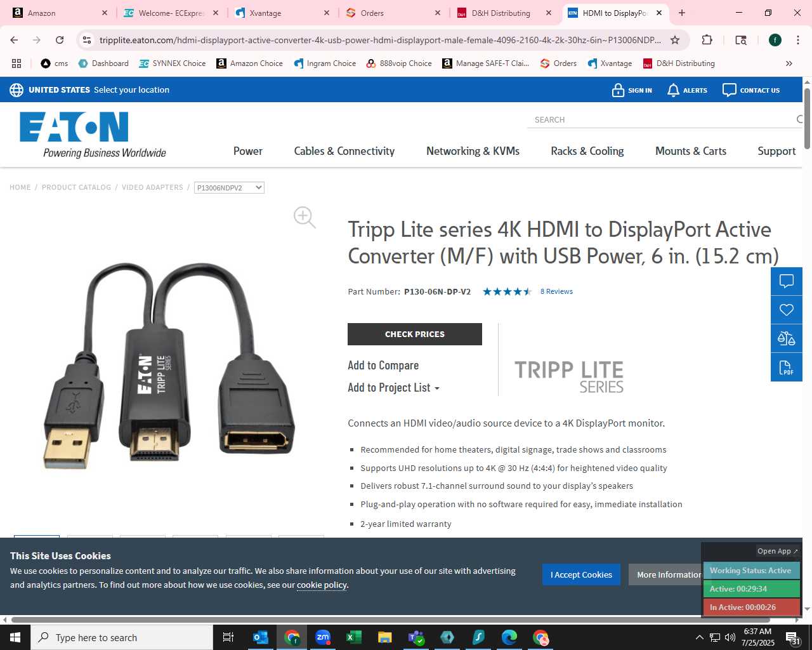Click the zoom magnifier icon over product image

point(304,217)
